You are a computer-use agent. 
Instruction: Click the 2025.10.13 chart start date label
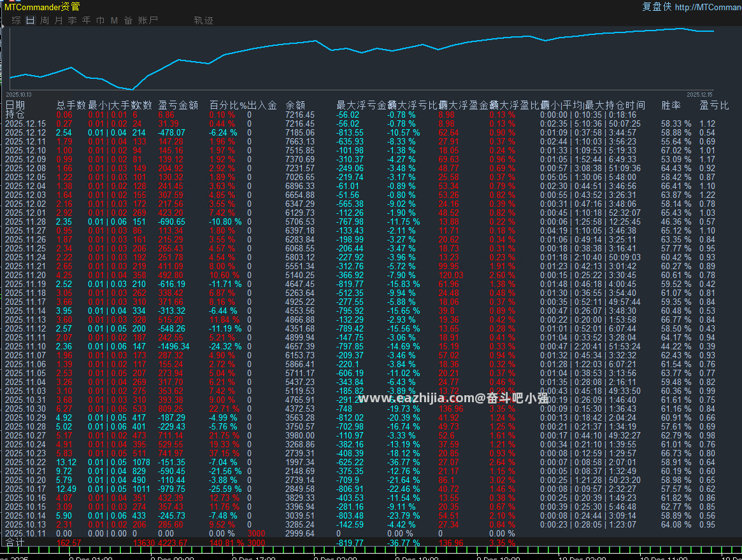pyautogui.click(x=19, y=95)
